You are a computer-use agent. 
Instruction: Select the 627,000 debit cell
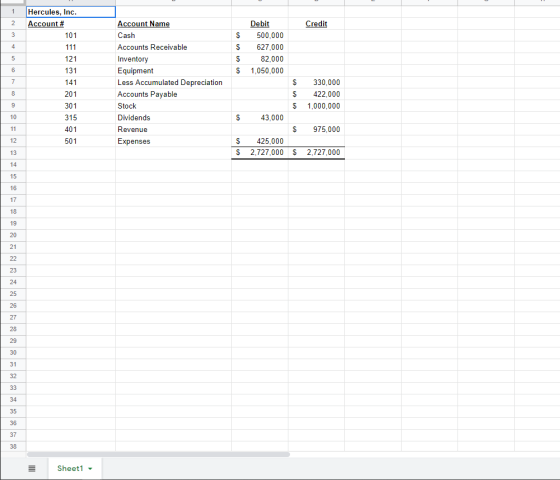(260, 47)
